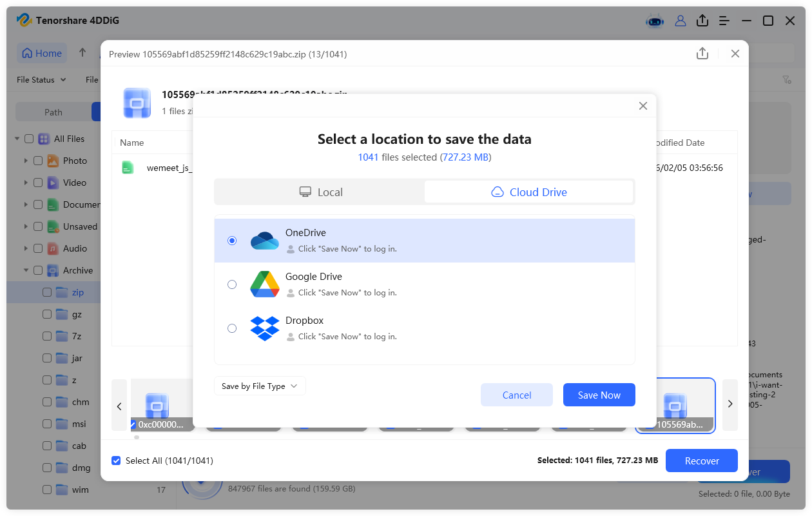Switch to the Cloud Drive tab
Image resolution: width=812 pixels, height=516 pixels.
[529, 192]
